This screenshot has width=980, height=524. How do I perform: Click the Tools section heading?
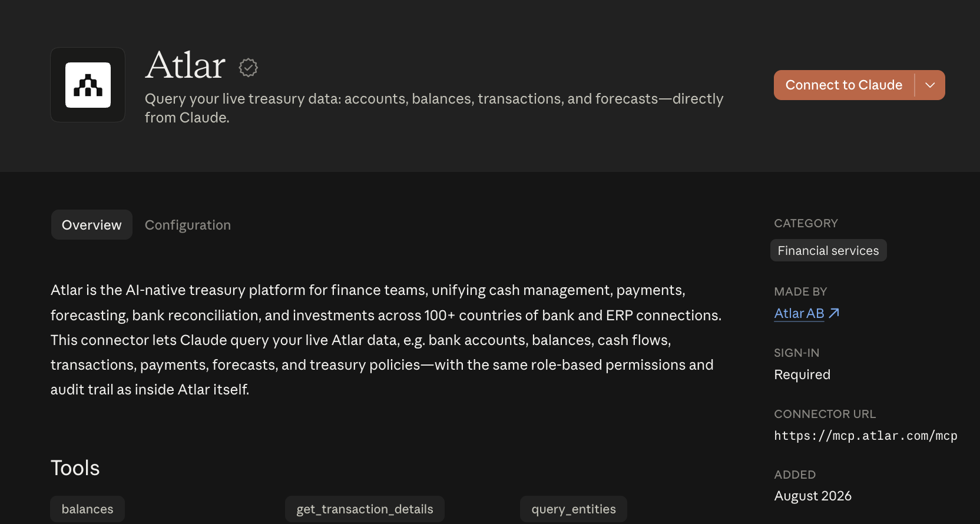tap(75, 468)
